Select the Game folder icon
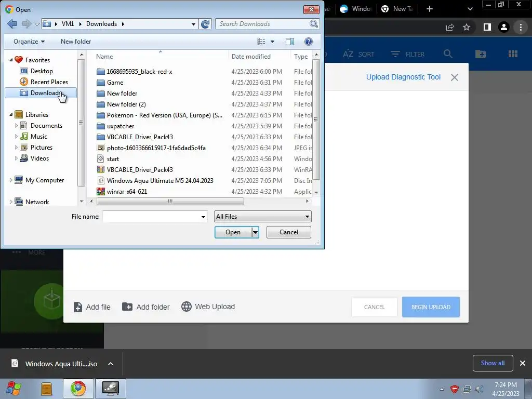Image resolution: width=532 pixels, height=399 pixels. 100,83
